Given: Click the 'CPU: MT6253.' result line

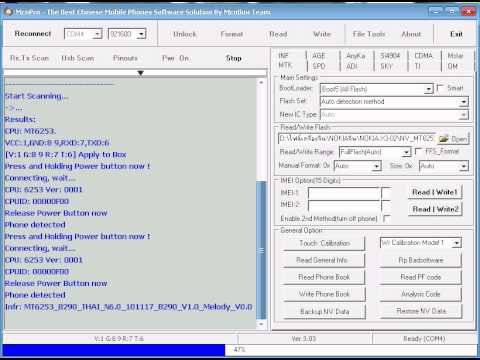Looking at the screenshot, I should point(30,131).
